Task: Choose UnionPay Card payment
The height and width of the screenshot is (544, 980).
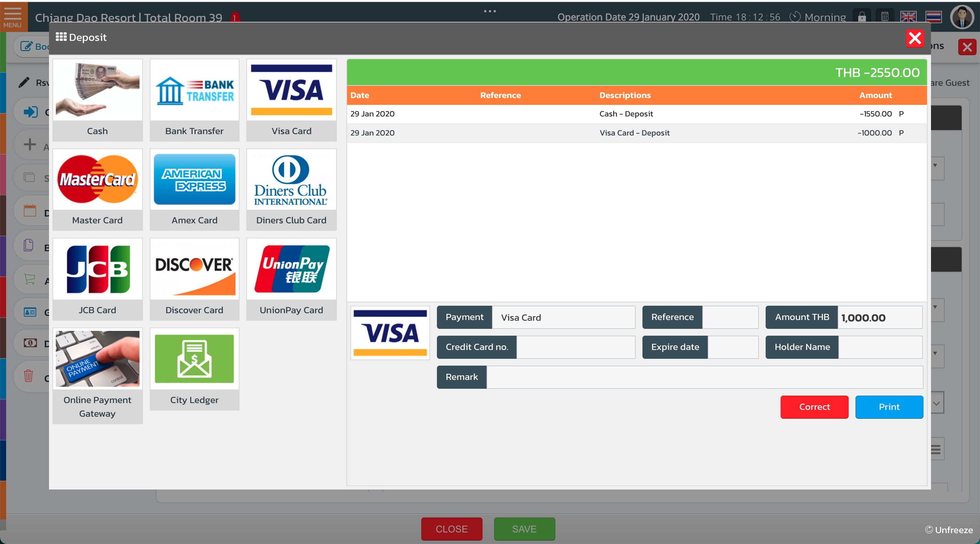Action: (291, 279)
